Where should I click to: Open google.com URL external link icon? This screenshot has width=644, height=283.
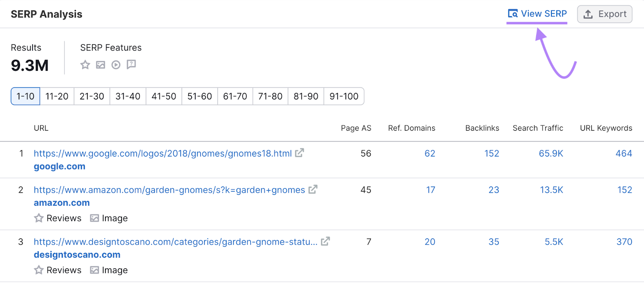(299, 153)
